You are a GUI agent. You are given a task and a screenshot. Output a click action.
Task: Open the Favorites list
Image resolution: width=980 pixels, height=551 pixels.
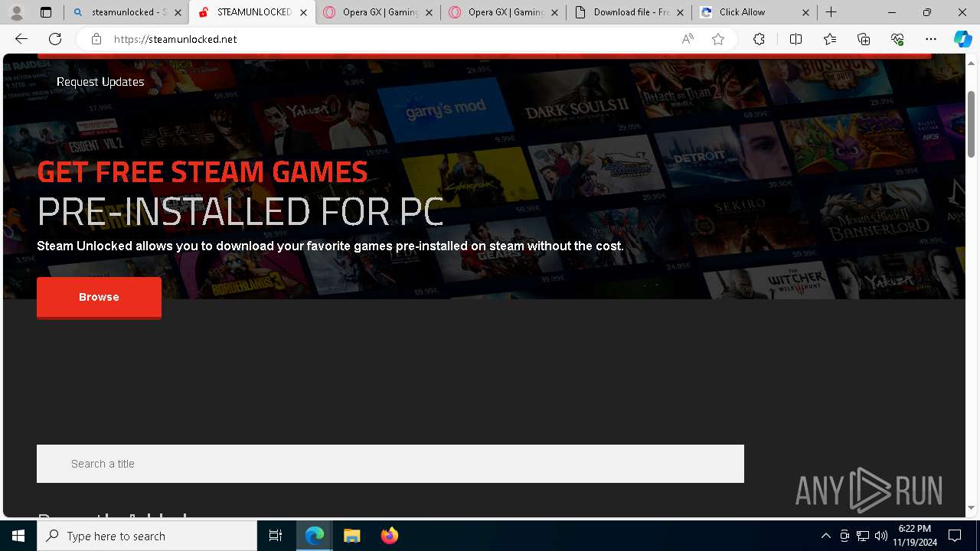pyautogui.click(x=830, y=39)
